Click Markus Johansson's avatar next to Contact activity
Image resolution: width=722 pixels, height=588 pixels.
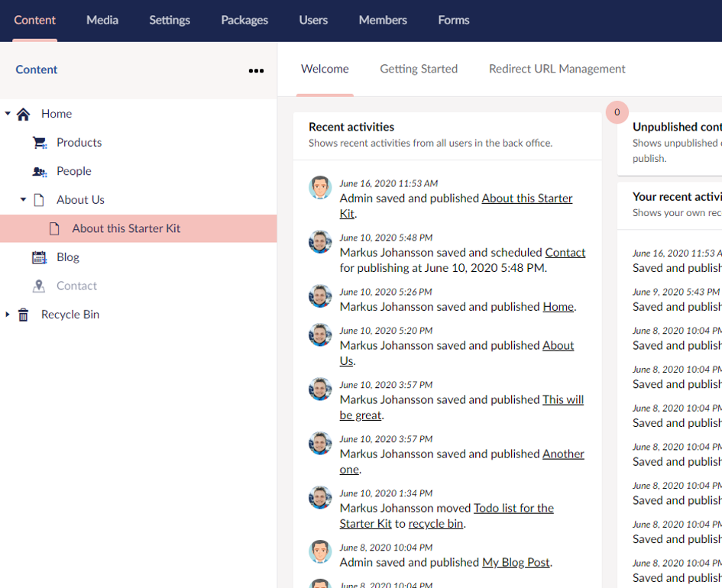320,242
